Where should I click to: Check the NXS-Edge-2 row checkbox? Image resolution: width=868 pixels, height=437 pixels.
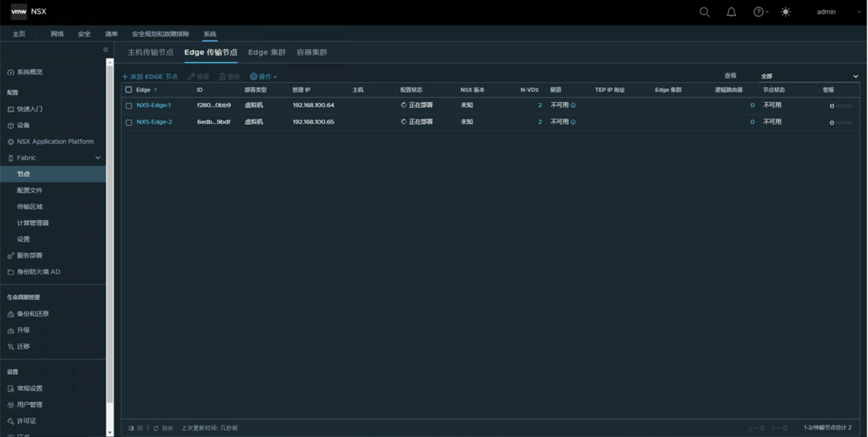click(129, 122)
